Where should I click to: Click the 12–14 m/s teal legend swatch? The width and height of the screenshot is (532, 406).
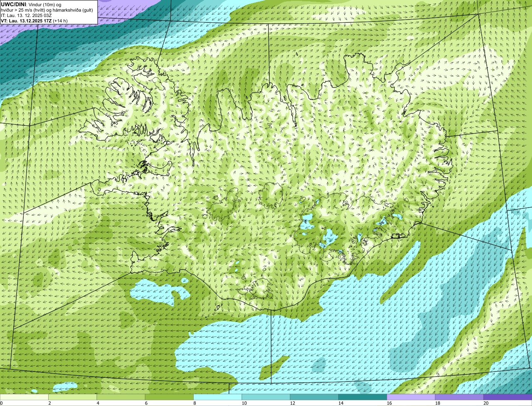click(314, 397)
